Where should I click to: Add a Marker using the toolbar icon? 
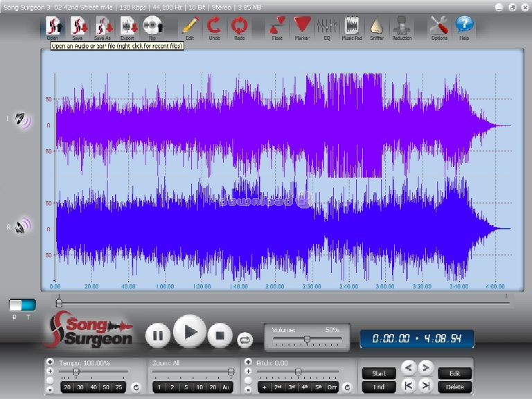tap(301, 26)
